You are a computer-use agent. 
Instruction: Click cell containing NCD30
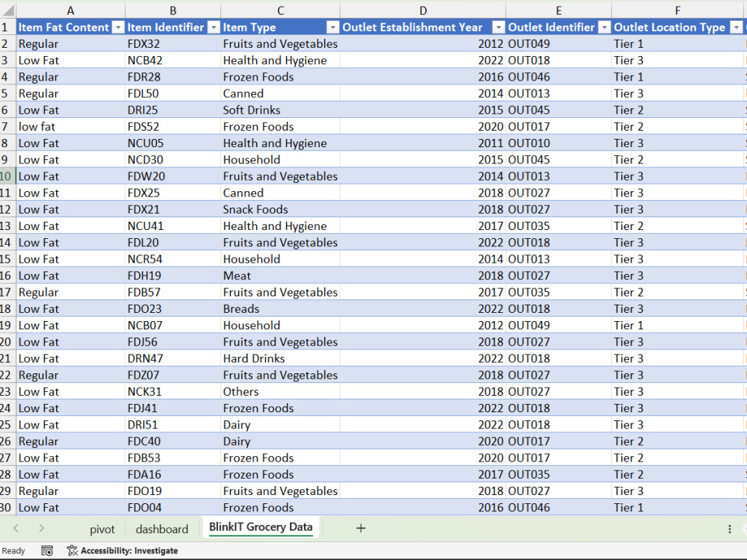[x=173, y=160]
